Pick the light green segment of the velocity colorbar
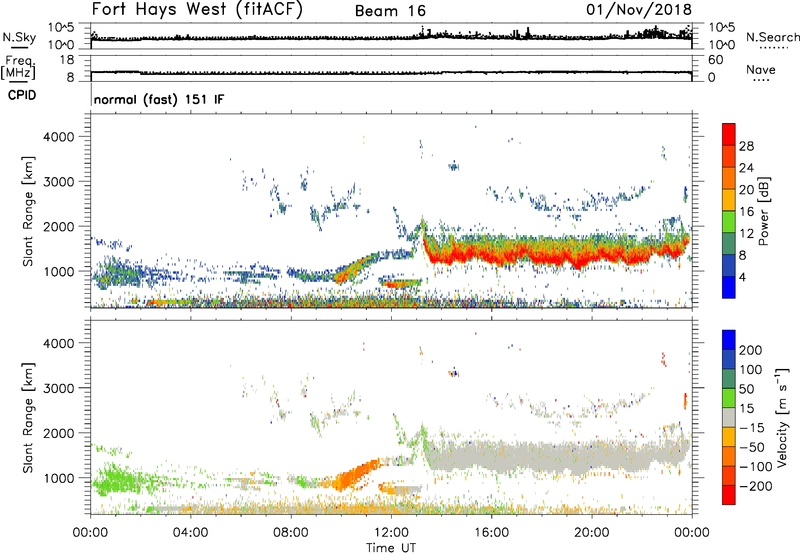Image resolution: width=800 pixels, height=554 pixels. (x=729, y=398)
